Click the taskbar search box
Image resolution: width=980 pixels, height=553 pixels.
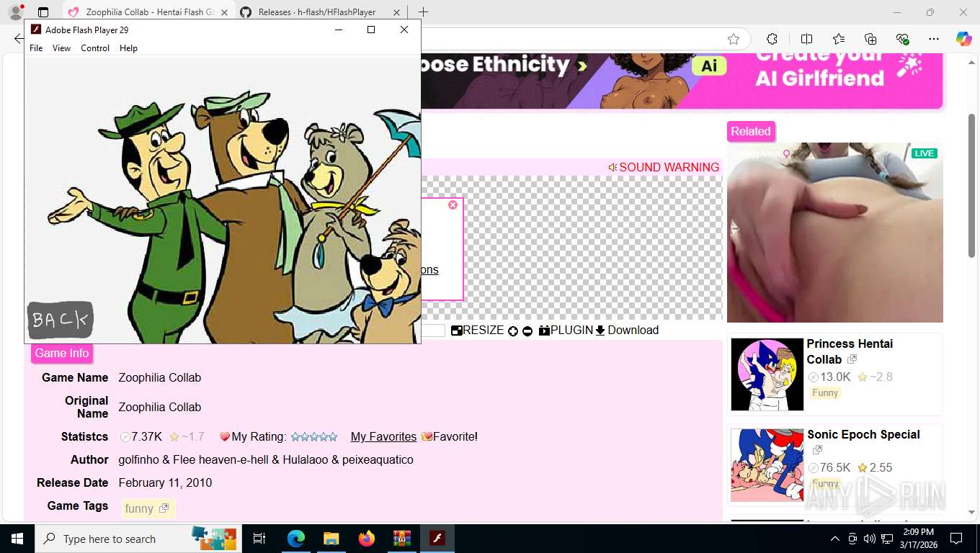coord(139,539)
